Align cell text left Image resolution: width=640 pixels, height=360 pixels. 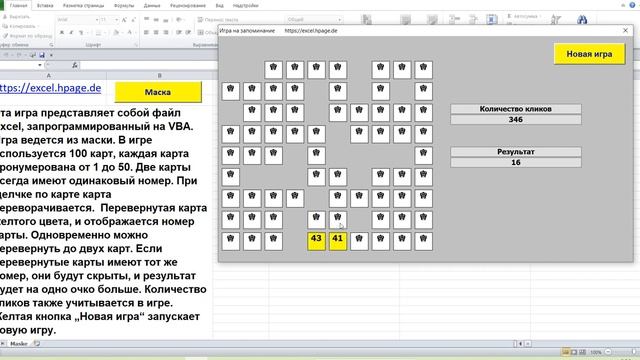tap(147, 32)
